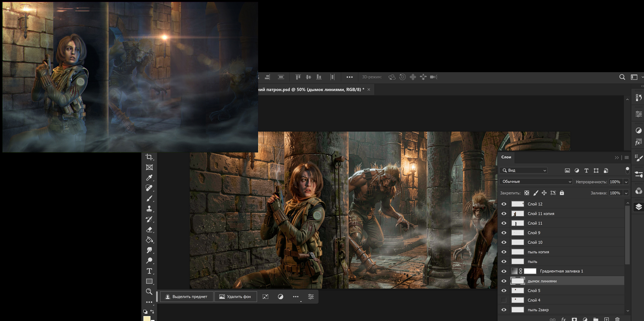Select the Type tool in the toolbox
Screen dimensions: 644x321
149,271
